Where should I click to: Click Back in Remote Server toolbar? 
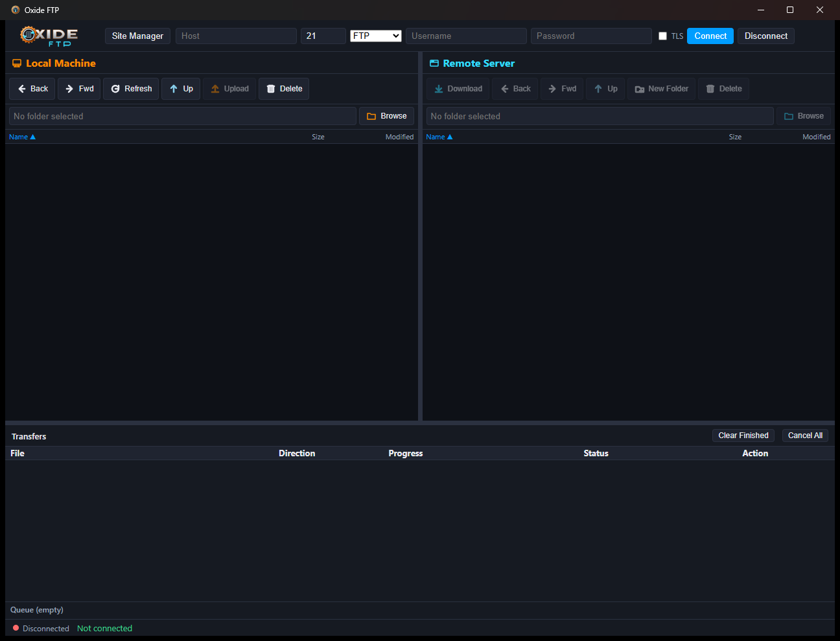click(515, 89)
